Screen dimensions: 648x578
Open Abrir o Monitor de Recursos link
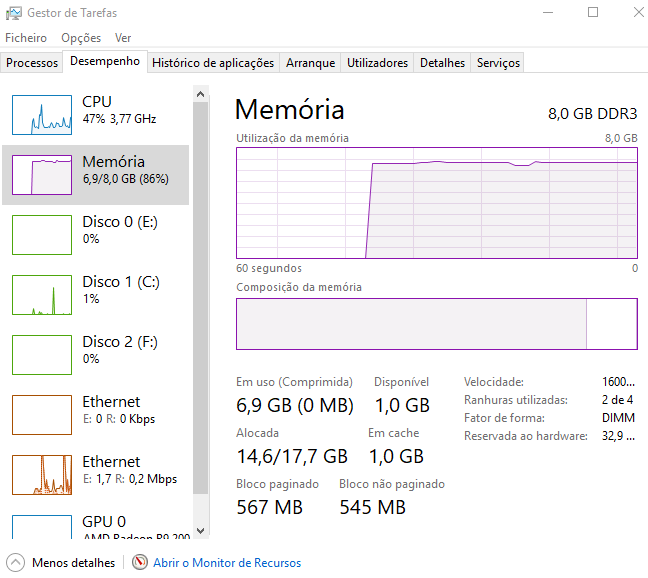point(227,563)
